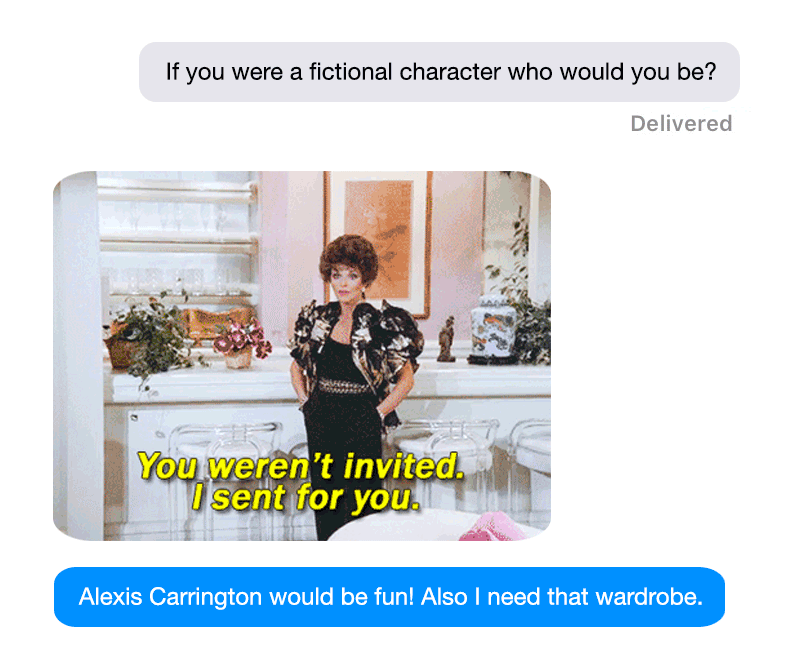Image resolution: width=800 pixels, height=658 pixels.
Task: Click the pink object at the bottom of the GIF
Action: 490,528
